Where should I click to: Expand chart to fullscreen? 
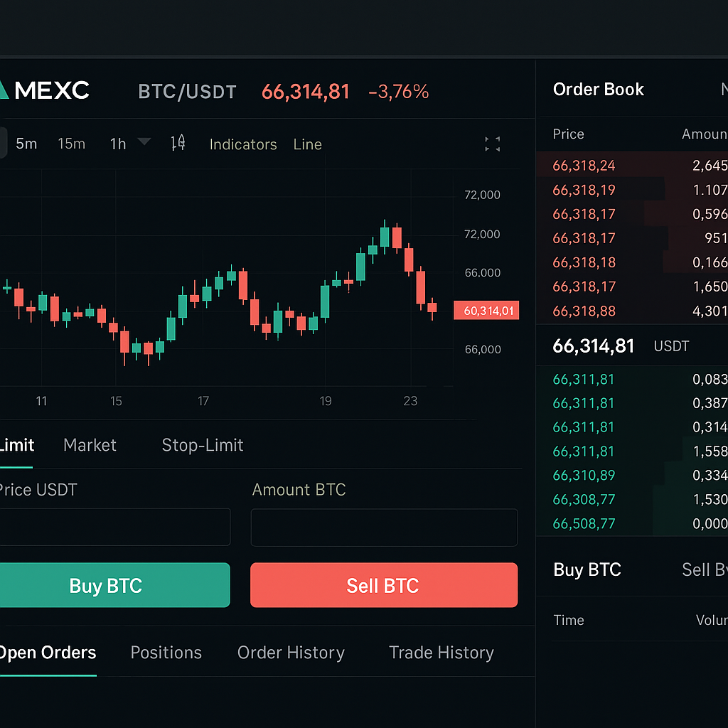pos(492,144)
